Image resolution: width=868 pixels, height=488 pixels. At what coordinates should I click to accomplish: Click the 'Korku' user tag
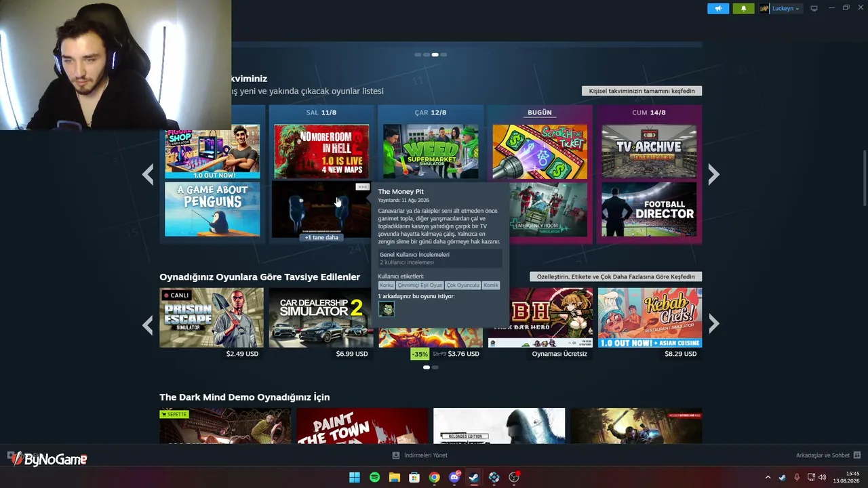pyautogui.click(x=387, y=285)
